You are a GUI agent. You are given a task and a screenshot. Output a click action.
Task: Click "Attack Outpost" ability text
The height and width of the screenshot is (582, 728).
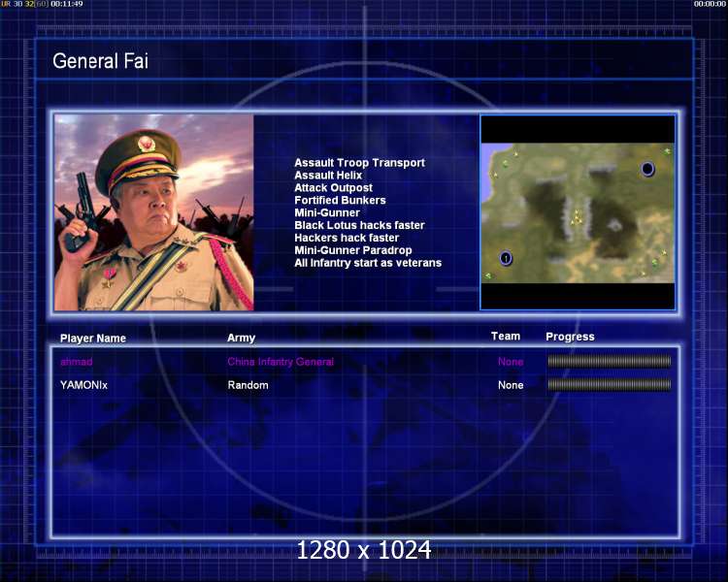333,188
